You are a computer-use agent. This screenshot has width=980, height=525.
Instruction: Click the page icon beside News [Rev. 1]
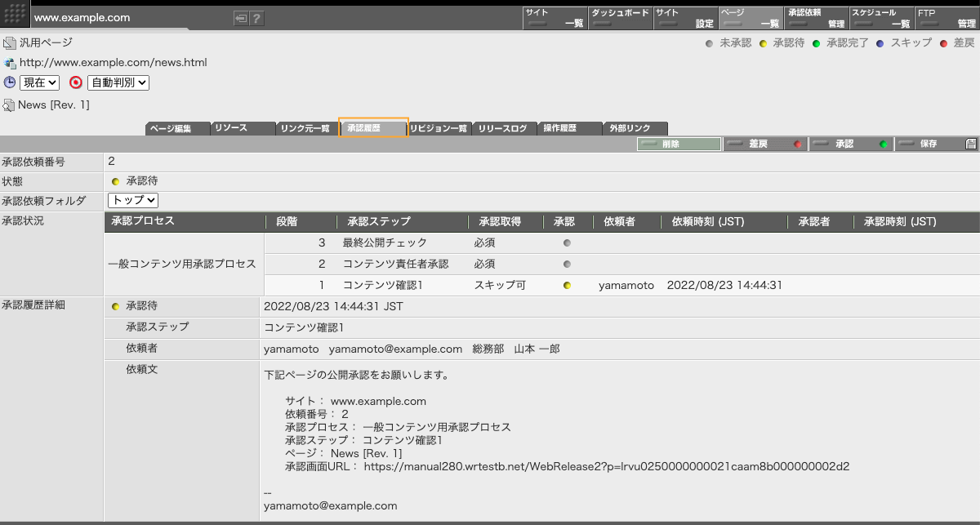tap(9, 105)
